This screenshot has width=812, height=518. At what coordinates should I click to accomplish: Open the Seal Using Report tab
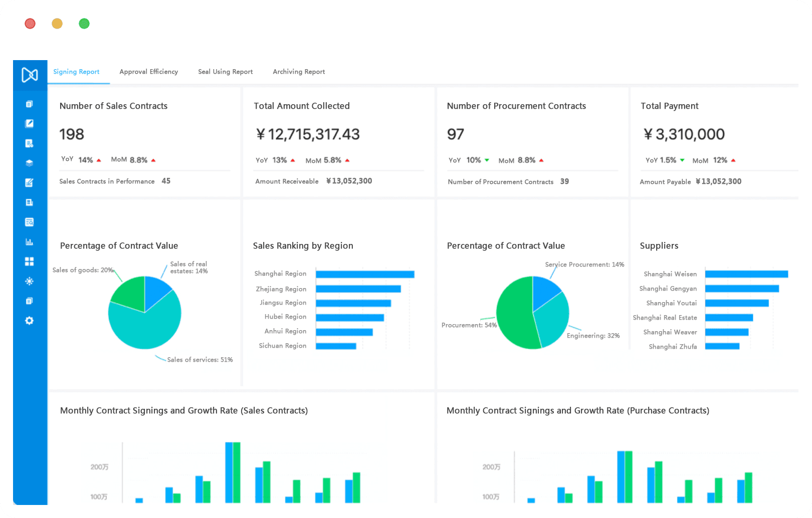(x=226, y=72)
